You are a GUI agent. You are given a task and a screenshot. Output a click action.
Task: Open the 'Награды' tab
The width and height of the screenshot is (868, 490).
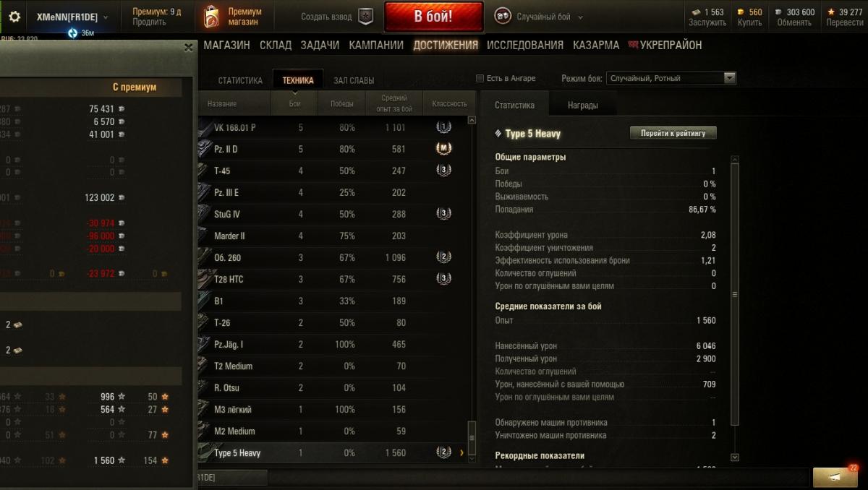pos(582,105)
